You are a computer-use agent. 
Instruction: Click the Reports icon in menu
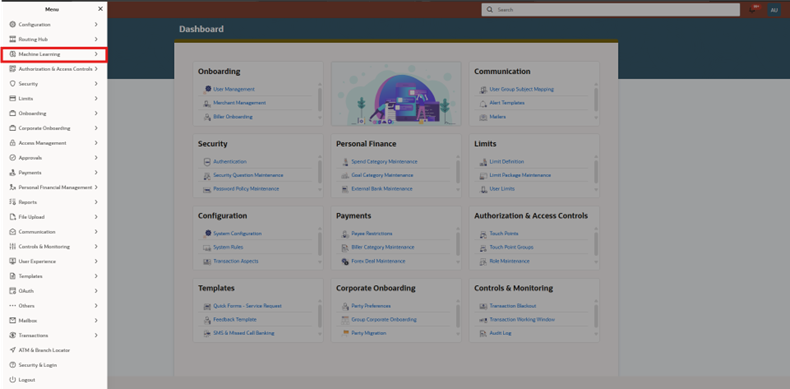click(13, 202)
